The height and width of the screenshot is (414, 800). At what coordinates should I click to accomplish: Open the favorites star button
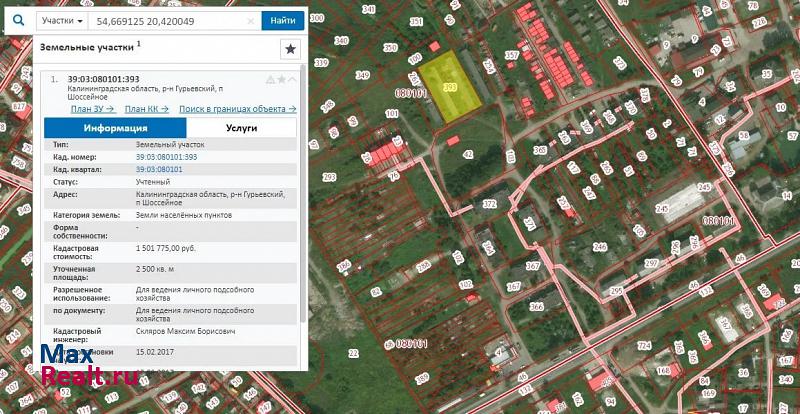pos(290,48)
